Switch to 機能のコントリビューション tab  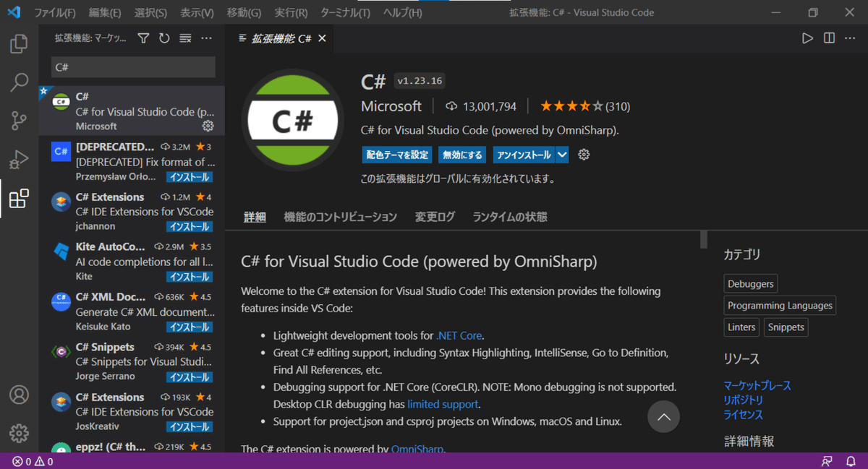(x=341, y=217)
